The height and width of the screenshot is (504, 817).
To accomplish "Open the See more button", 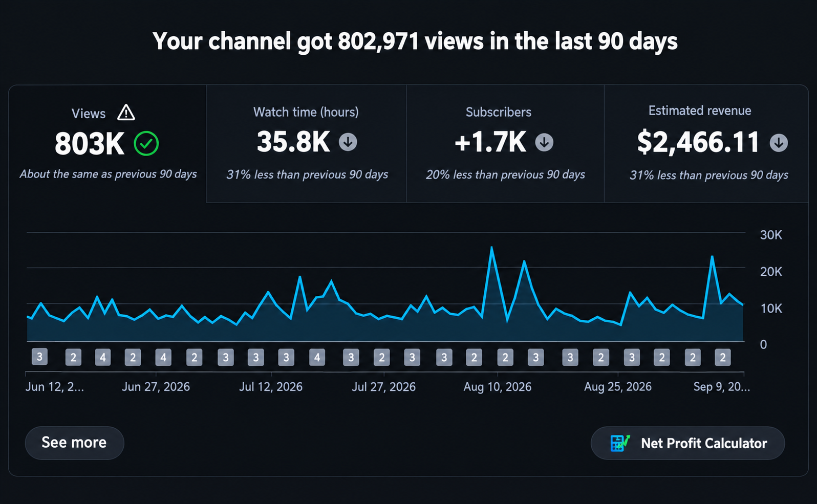I will (x=74, y=443).
